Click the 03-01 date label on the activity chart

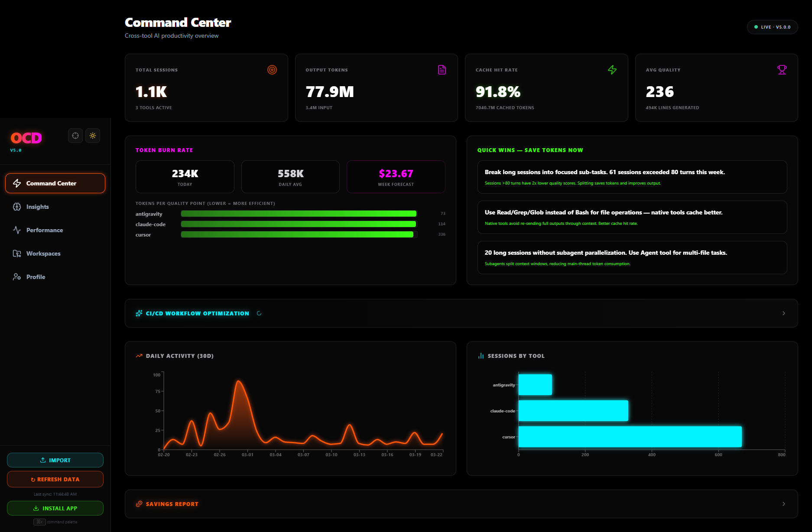point(247,455)
